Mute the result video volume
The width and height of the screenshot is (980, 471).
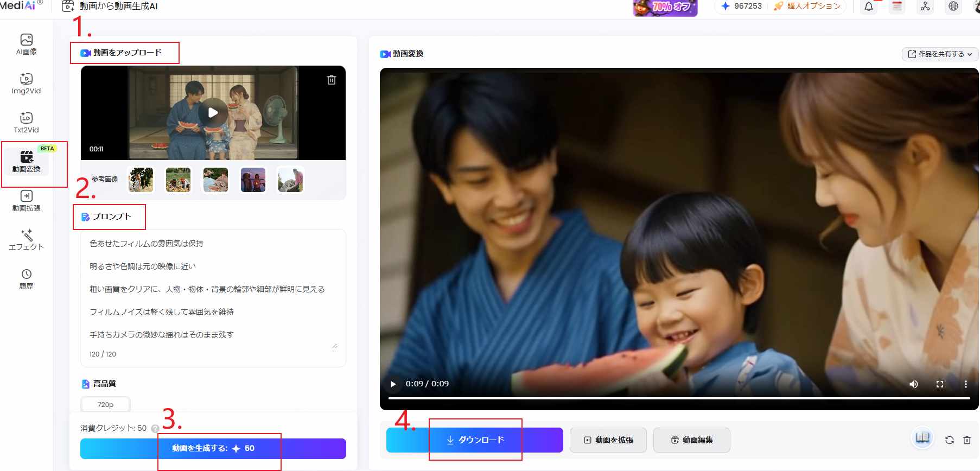tap(914, 384)
